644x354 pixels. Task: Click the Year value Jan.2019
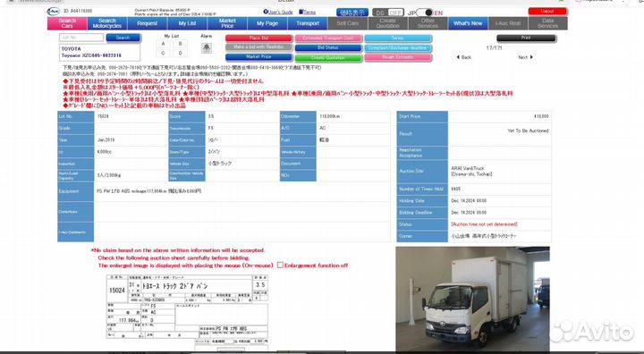click(106, 140)
